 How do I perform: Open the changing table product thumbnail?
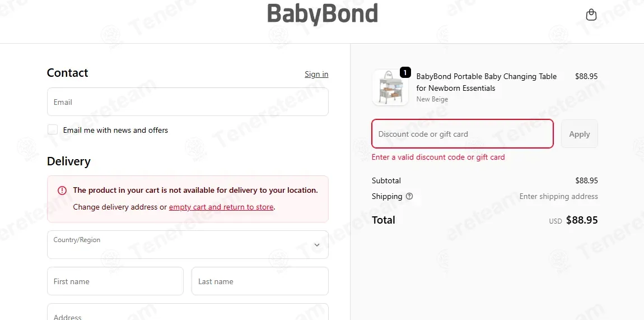coord(390,87)
